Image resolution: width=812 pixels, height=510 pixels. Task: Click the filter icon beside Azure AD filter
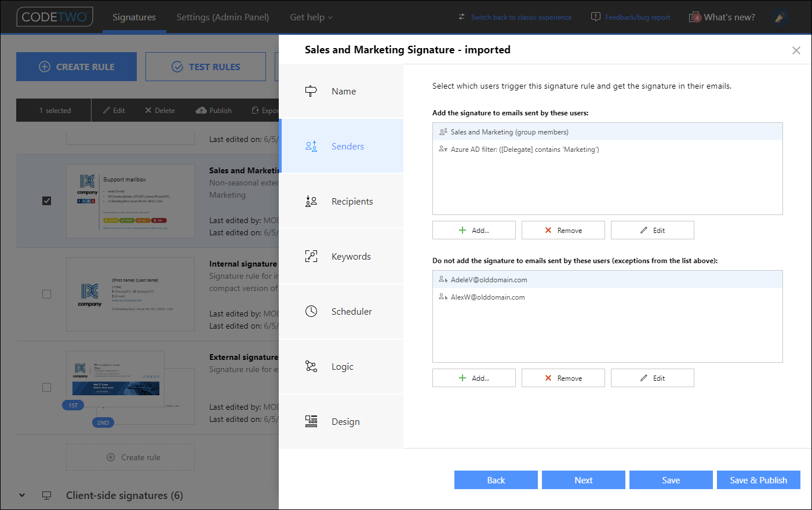[x=443, y=149]
